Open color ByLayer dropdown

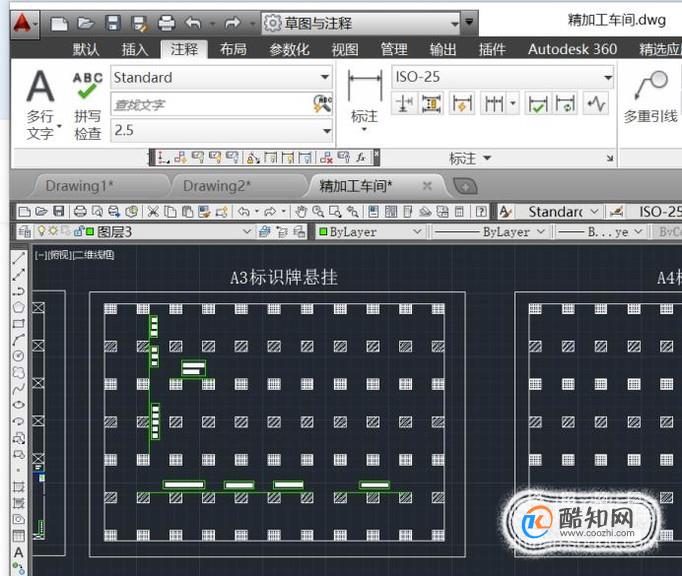pyautogui.click(x=417, y=231)
